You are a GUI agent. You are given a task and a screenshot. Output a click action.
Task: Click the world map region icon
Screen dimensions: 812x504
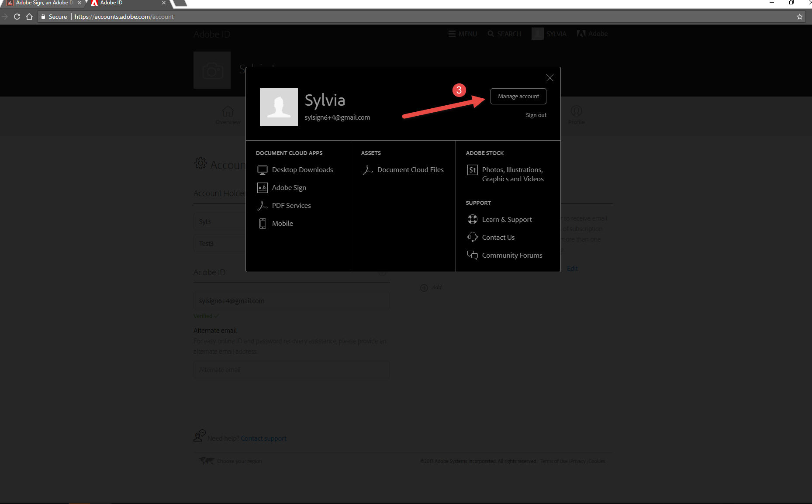(x=207, y=460)
